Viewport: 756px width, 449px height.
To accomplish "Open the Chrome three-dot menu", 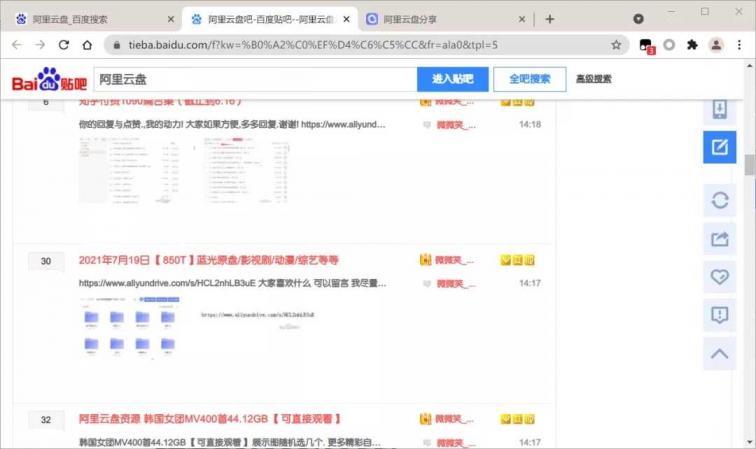I will pos(739,45).
